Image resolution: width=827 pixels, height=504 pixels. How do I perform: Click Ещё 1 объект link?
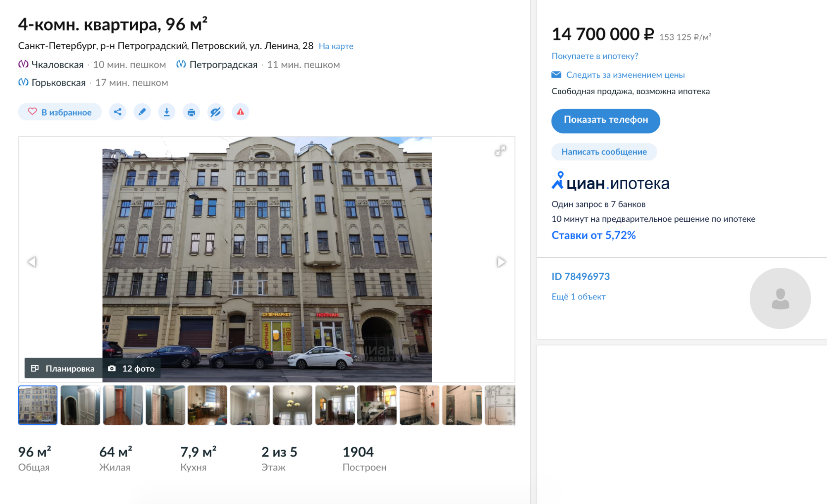tap(578, 297)
